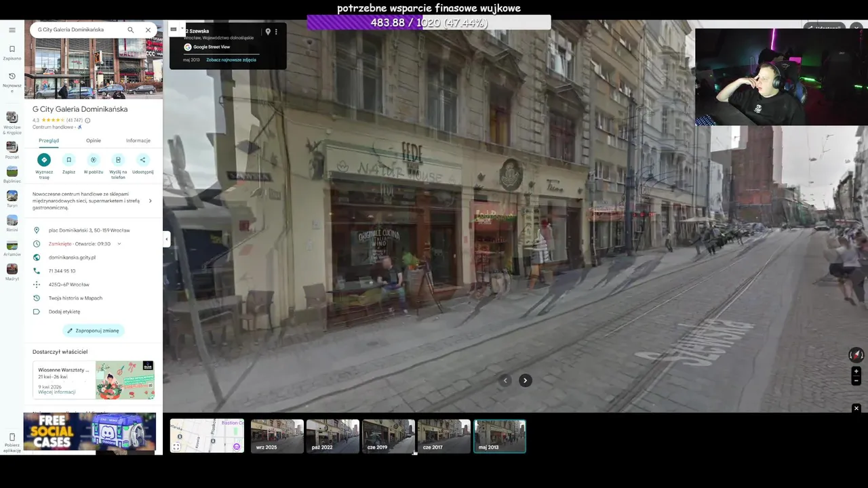The height and width of the screenshot is (488, 868).
Task: Click the W pobliżu nearby icon
Action: click(94, 160)
